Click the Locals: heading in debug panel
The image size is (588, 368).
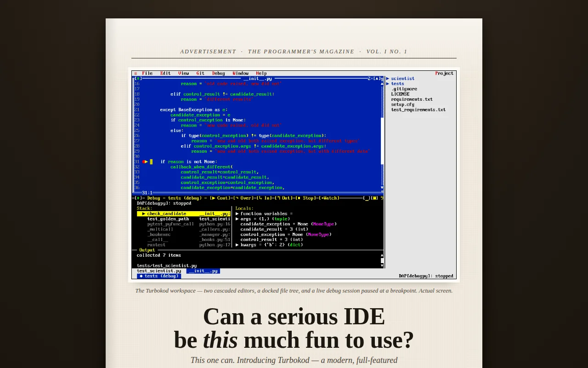coord(244,208)
